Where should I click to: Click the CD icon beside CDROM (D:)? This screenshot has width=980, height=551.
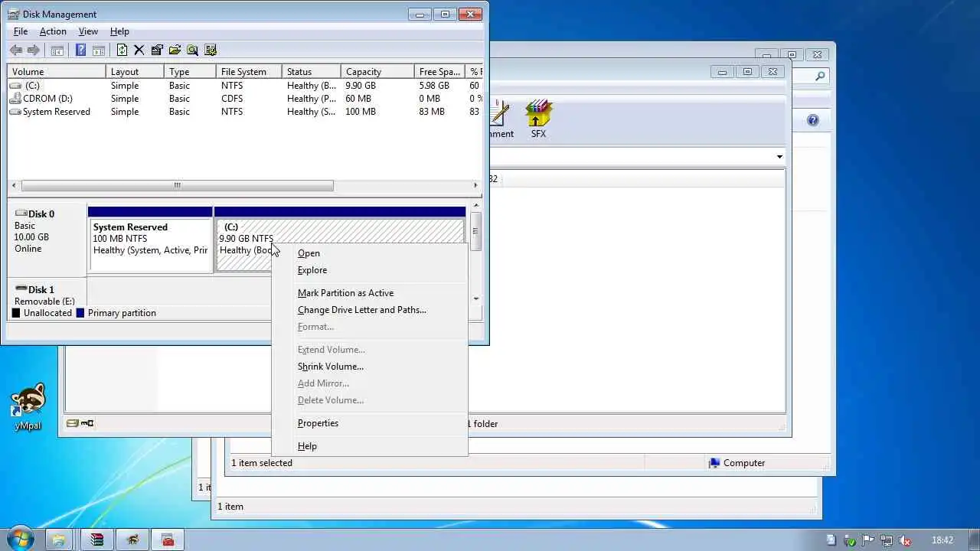pos(15,99)
